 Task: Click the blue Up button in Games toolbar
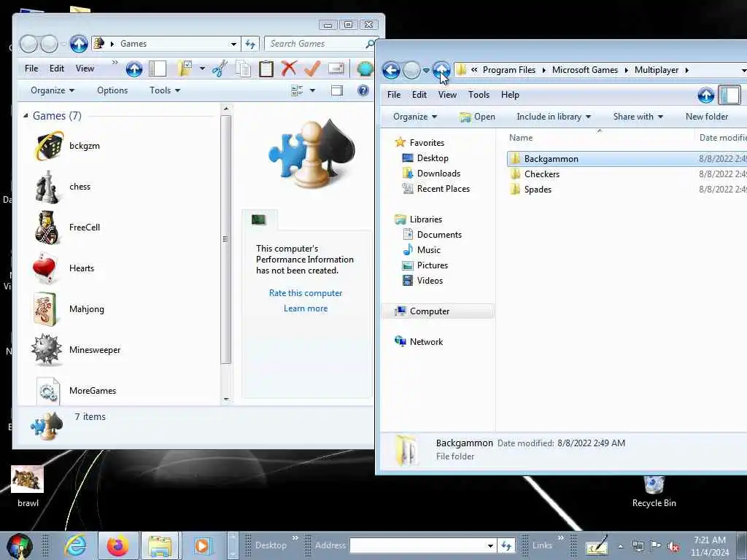[134, 69]
